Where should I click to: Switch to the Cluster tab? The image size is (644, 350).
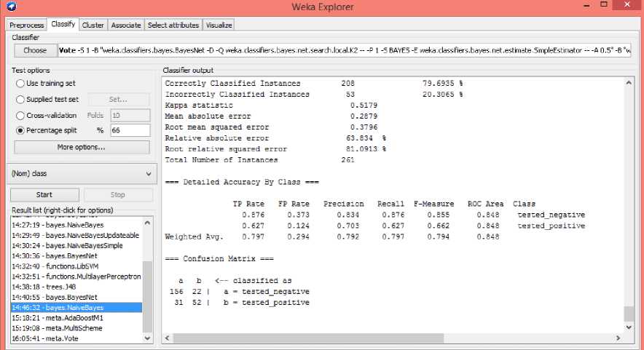(x=93, y=25)
